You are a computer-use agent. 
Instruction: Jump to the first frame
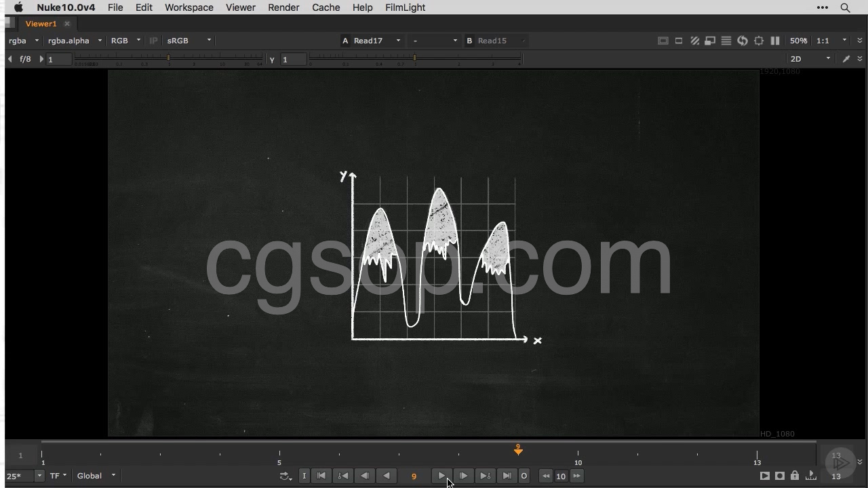click(x=321, y=476)
